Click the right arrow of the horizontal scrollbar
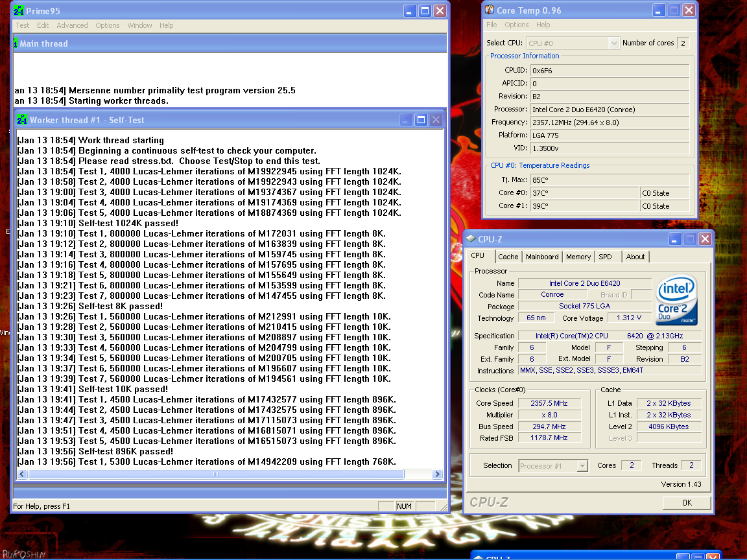 [437, 474]
